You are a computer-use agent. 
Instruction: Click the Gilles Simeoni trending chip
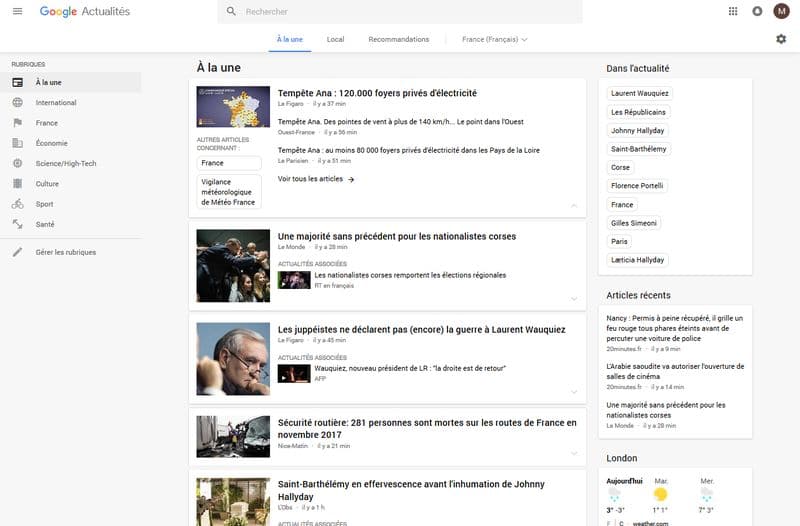[634, 223]
